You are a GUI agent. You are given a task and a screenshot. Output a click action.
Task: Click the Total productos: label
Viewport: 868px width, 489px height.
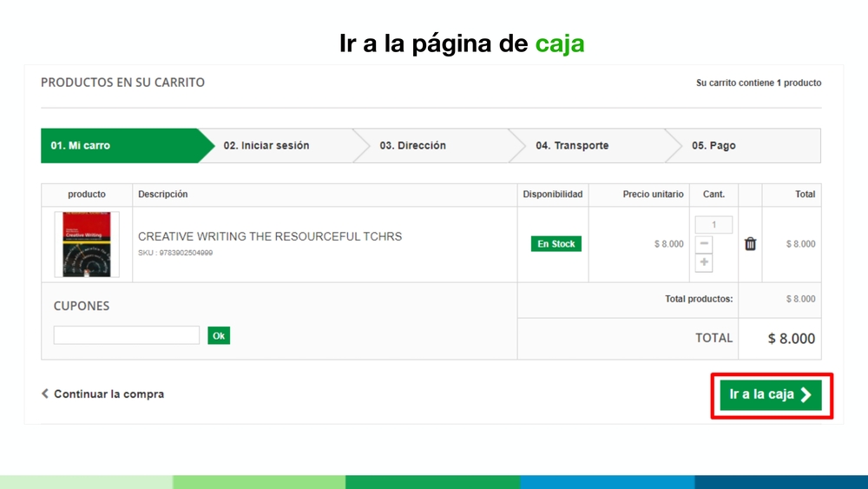(x=699, y=299)
